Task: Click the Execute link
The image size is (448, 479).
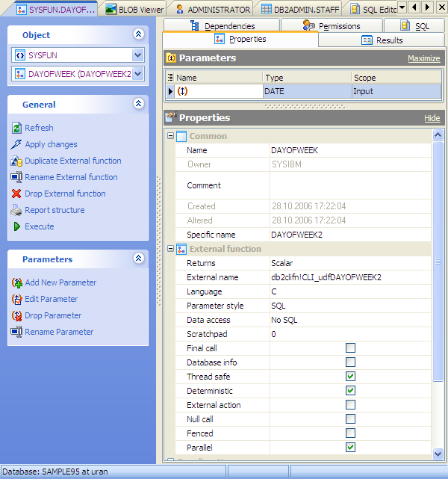Action: tap(40, 226)
